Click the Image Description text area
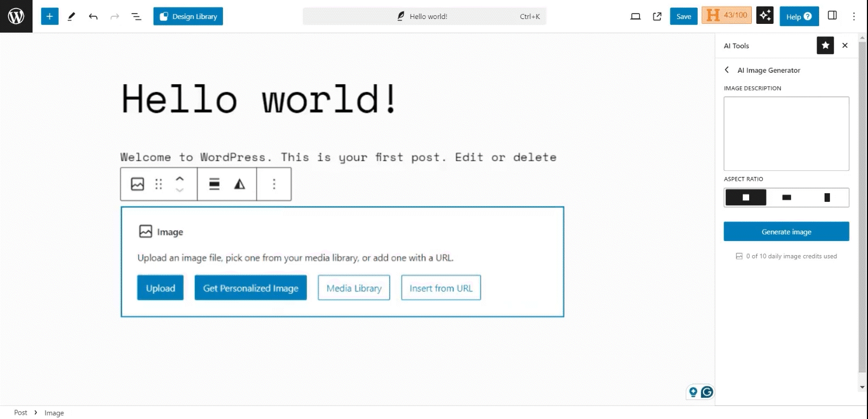 (786, 134)
